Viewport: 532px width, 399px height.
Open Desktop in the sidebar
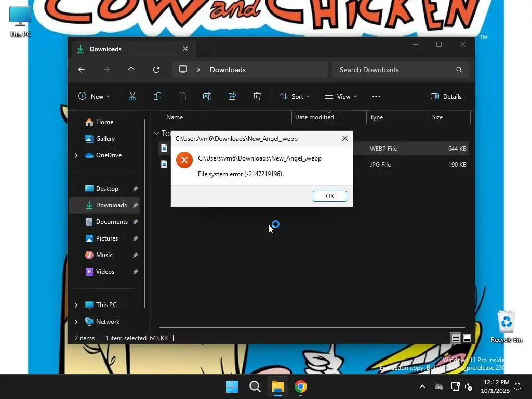[x=107, y=188]
